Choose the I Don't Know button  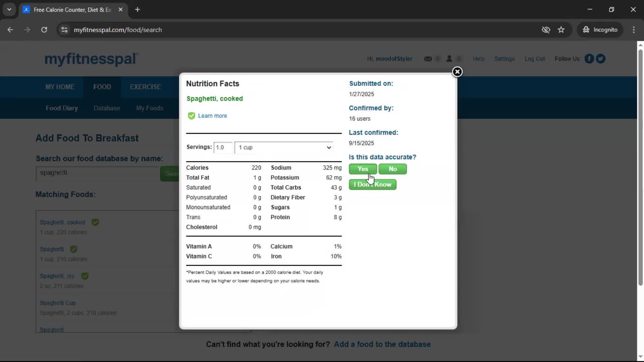click(372, 184)
